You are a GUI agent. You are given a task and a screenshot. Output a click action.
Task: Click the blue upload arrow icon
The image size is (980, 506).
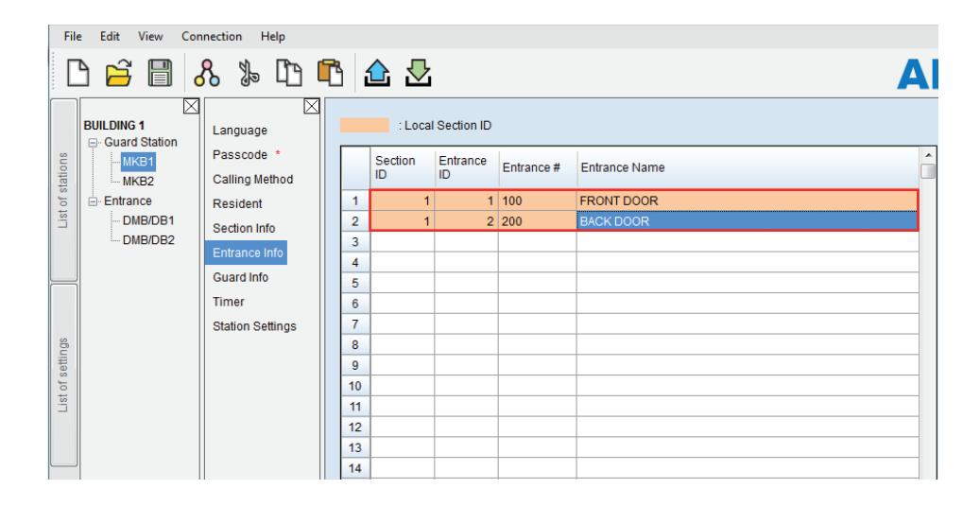coord(377,73)
